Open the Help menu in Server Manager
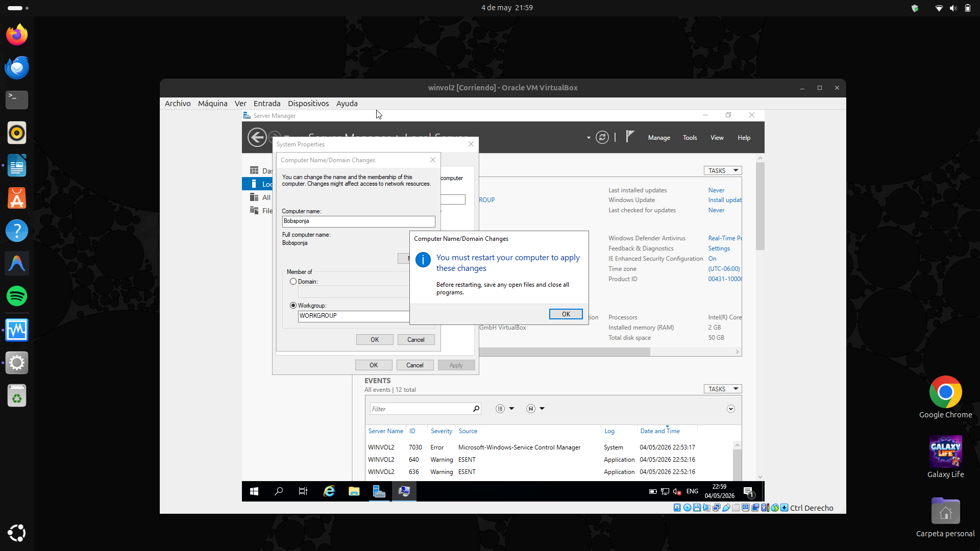The width and height of the screenshot is (980, 551). pos(744,138)
